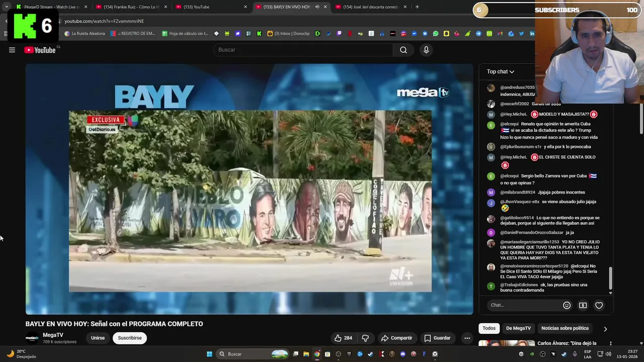Click the Unirse button
Image resolution: width=644 pixels, height=362 pixels.
[x=98, y=338]
